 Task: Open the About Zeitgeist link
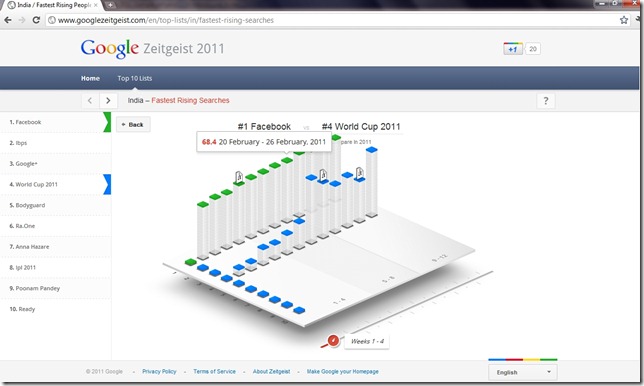click(271, 371)
